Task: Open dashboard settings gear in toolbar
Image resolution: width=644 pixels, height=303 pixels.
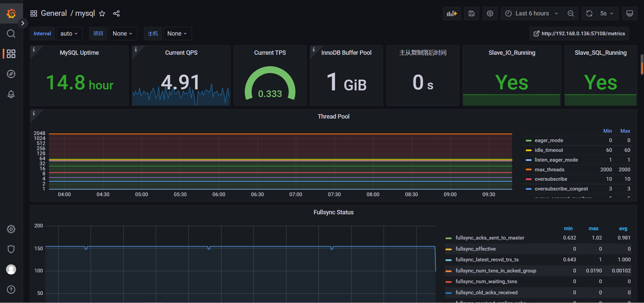Action: point(490,13)
